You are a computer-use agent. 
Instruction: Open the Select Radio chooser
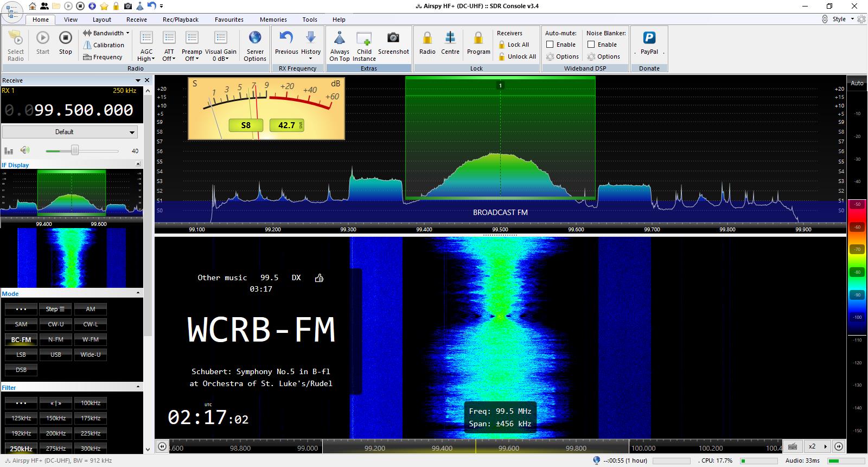16,46
